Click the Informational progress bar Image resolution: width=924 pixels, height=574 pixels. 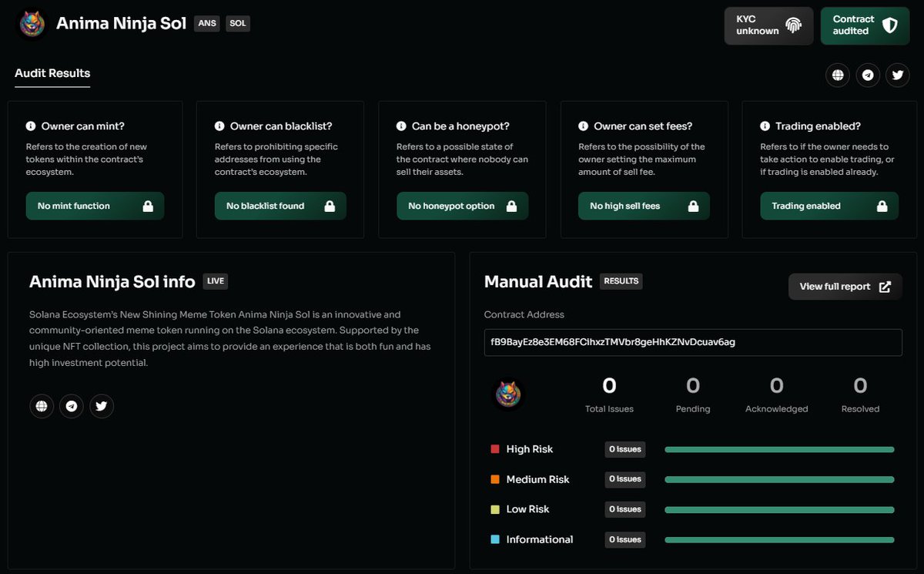[779, 539]
